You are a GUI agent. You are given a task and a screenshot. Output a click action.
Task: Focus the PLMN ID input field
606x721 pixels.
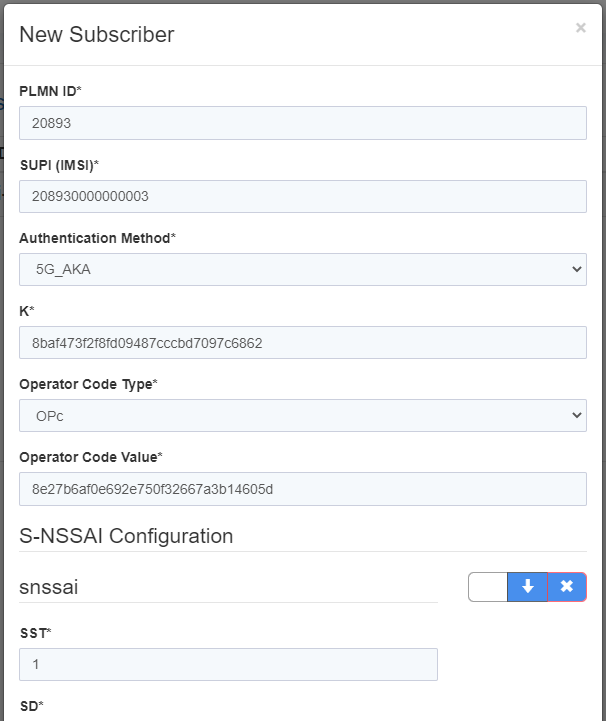302,123
